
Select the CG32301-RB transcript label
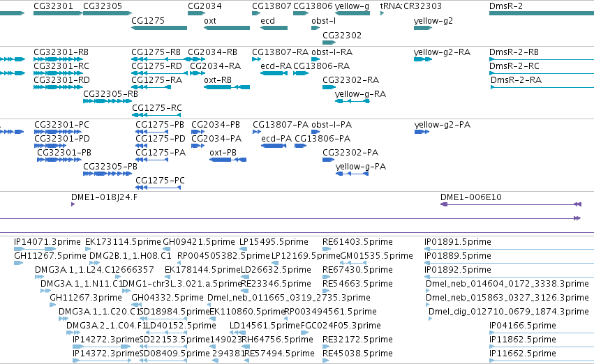tap(61, 52)
